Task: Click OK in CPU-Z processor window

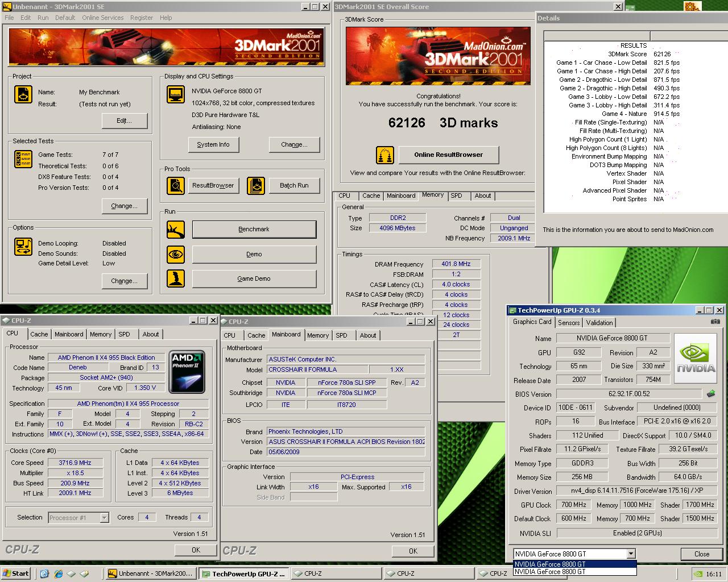Action: click(x=196, y=550)
